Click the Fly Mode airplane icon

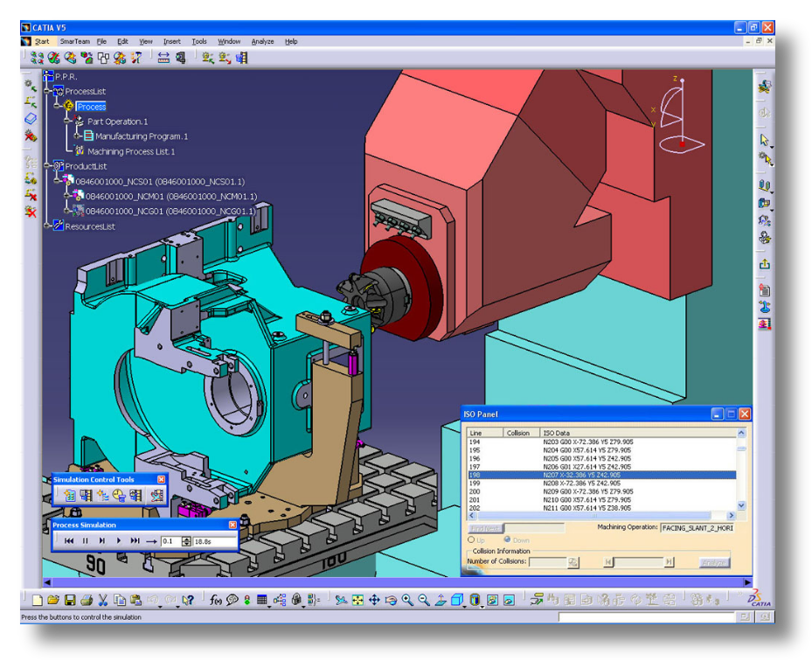pyautogui.click(x=341, y=600)
